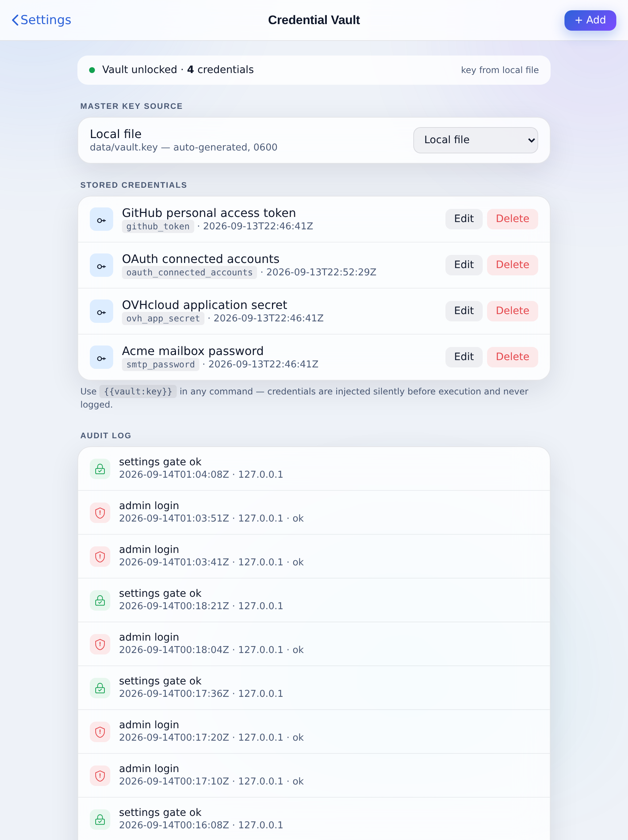Click key icon for GitHub token
The width and height of the screenshot is (628, 840).
click(x=102, y=219)
